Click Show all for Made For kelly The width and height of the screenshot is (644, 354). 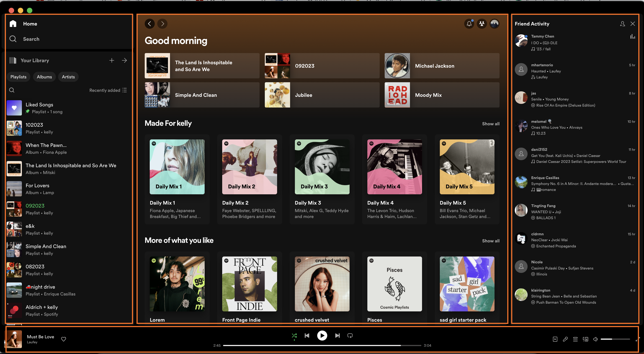(491, 123)
